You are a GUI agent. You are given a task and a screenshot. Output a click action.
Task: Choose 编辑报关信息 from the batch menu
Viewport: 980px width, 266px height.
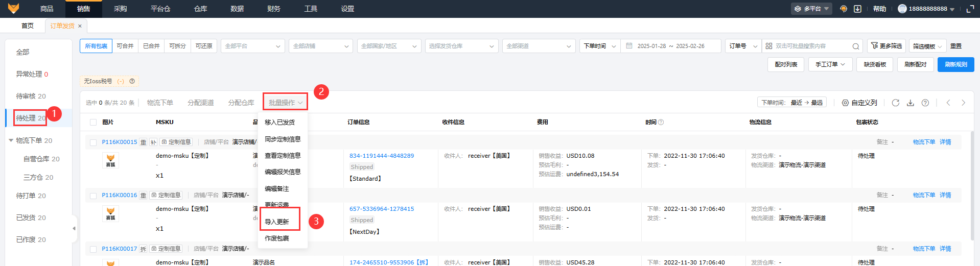[283, 172]
